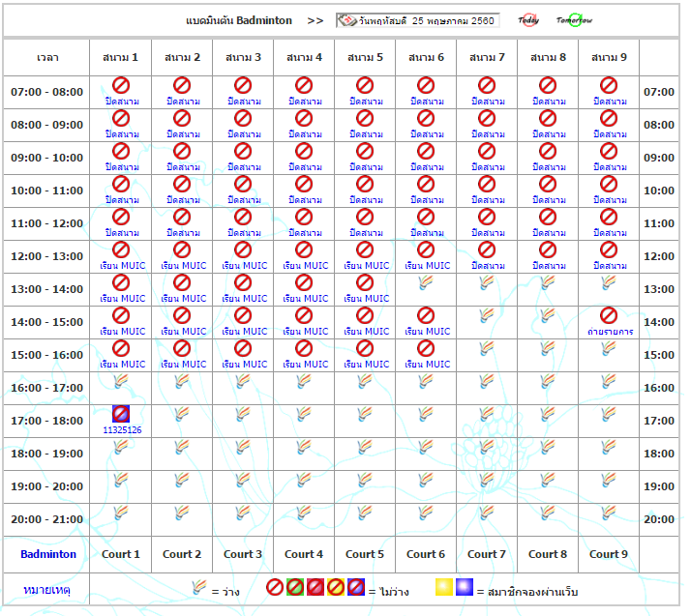Book Court 9 shuttlecock at 15:00 - 16:00
691x616 pixels.
click(x=609, y=349)
